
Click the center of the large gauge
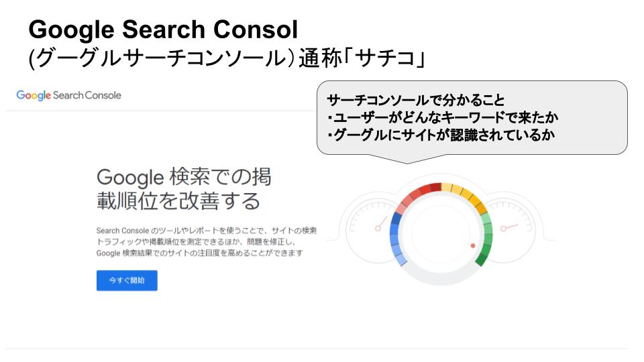tap(441, 234)
